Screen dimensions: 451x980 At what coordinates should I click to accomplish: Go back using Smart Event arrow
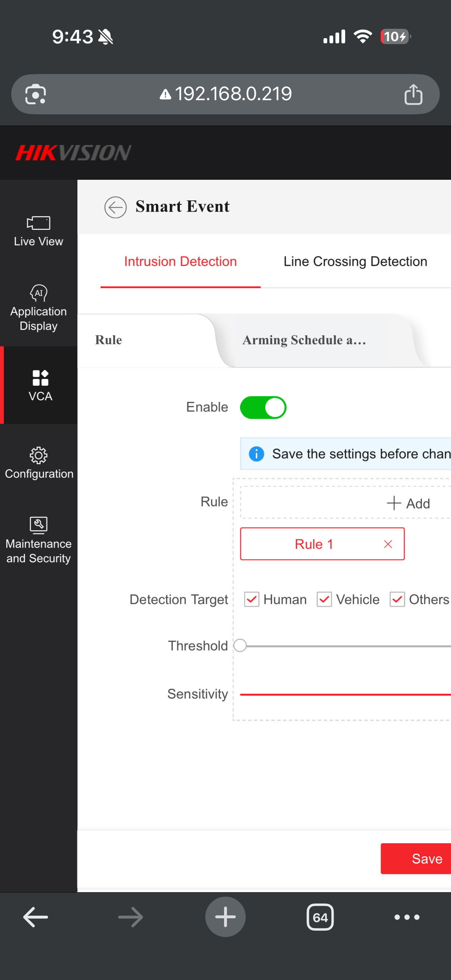coord(115,207)
